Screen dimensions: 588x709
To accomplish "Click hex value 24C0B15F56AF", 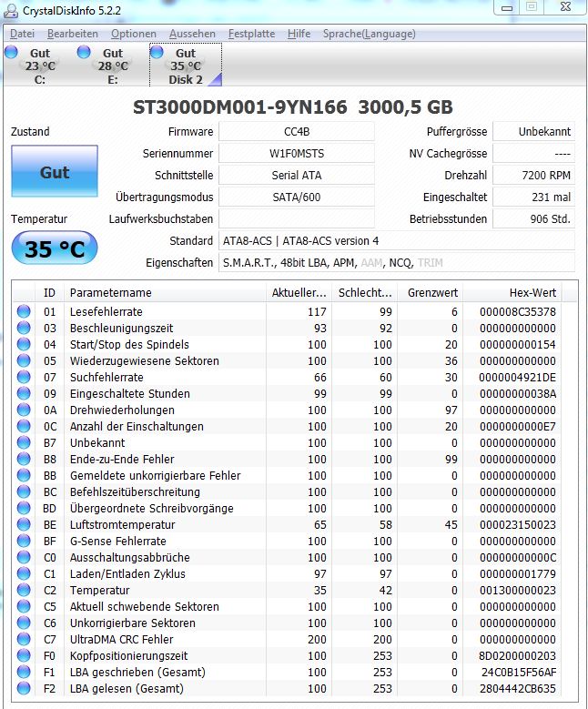I will (x=518, y=672).
